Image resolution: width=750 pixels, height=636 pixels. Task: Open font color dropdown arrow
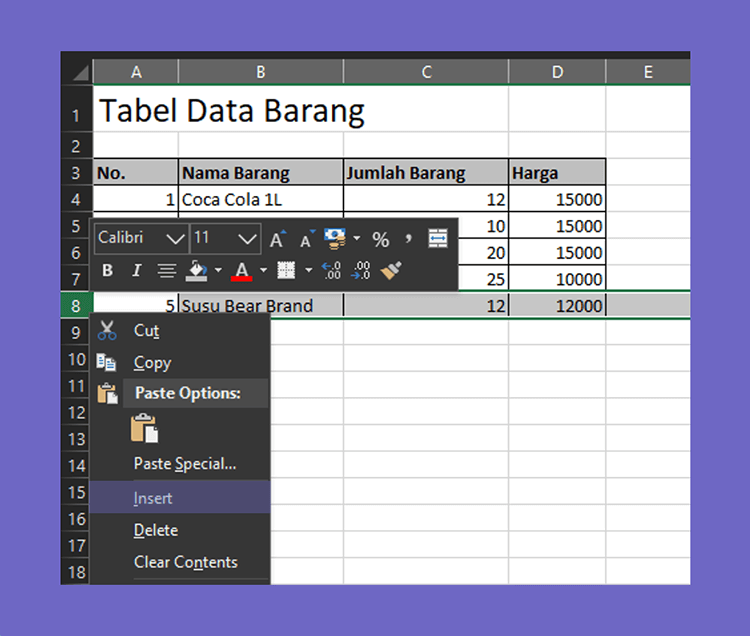(x=264, y=271)
